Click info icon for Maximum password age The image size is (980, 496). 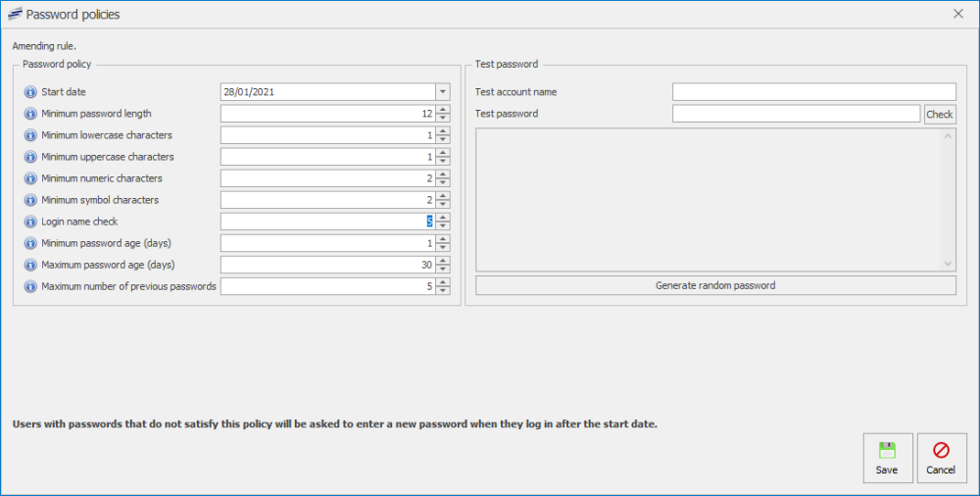tap(30, 265)
